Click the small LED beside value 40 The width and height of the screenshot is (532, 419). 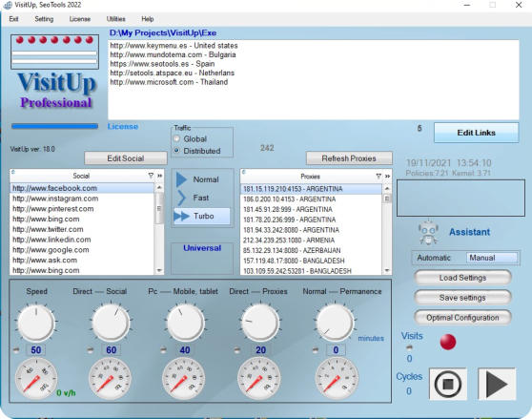coord(164,349)
